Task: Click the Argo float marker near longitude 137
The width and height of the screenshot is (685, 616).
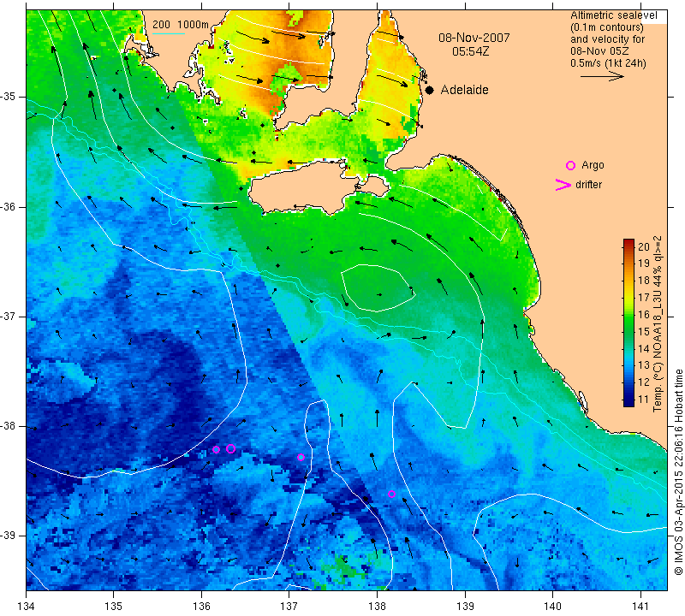Action: pyautogui.click(x=301, y=457)
